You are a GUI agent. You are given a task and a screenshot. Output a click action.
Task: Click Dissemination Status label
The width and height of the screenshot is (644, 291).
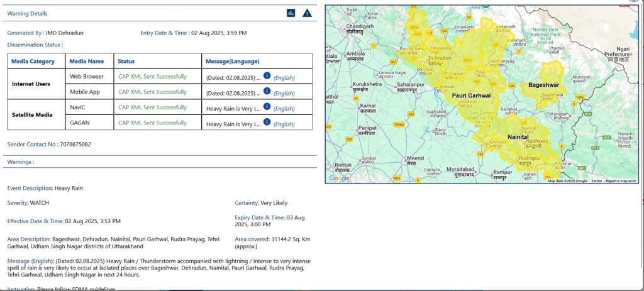[x=35, y=45]
